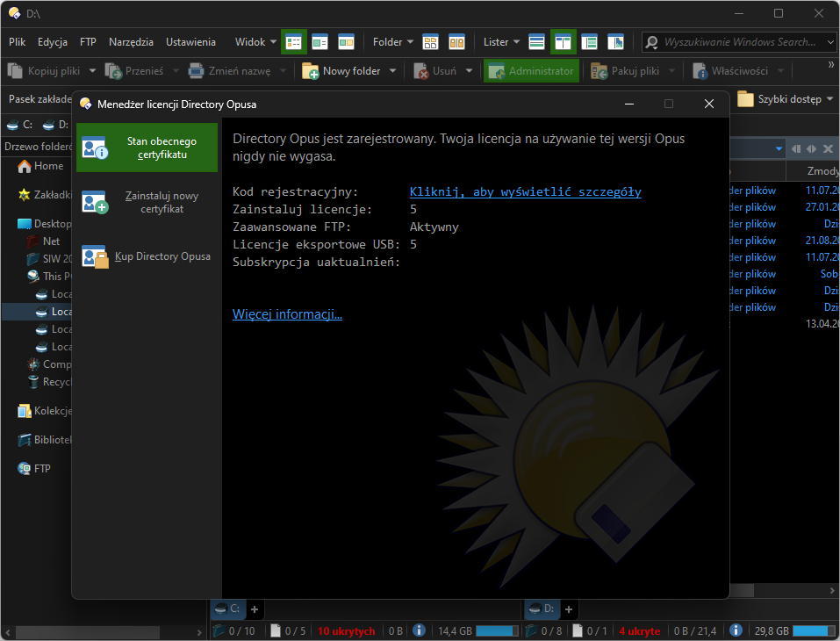This screenshot has width=840, height=641.
Task: Select Kolekcje in the folder tree
Action: [45, 411]
